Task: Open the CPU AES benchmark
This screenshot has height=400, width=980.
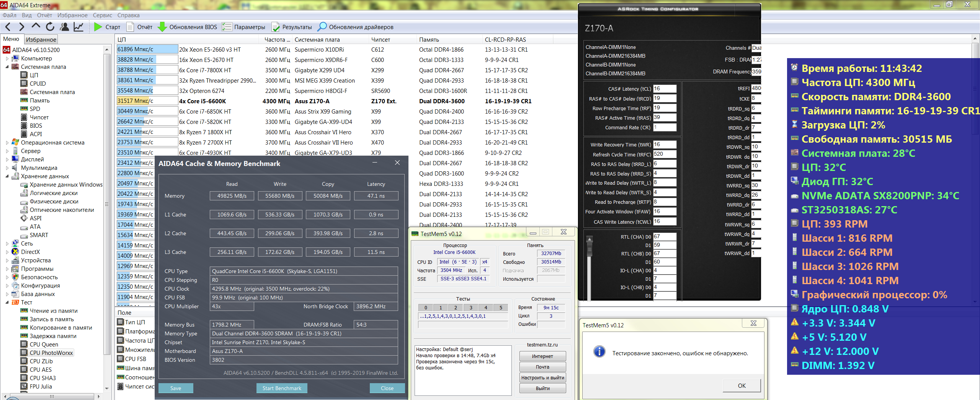Action: point(41,370)
